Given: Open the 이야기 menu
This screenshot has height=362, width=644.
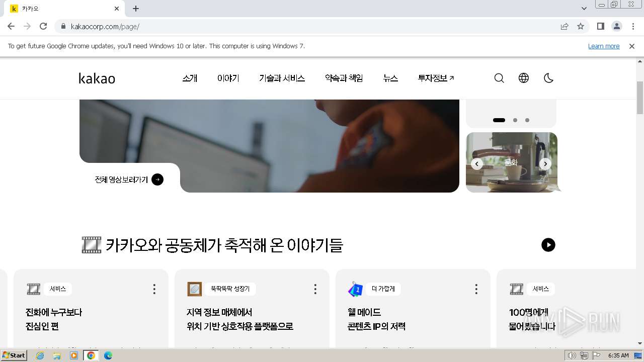Looking at the screenshot, I should [x=228, y=78].
